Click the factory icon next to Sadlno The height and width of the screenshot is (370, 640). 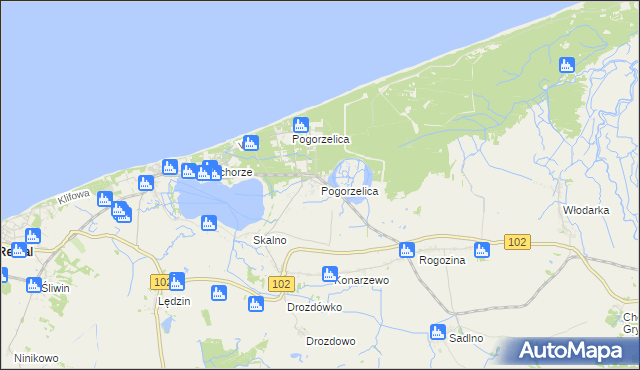[438, 332]
